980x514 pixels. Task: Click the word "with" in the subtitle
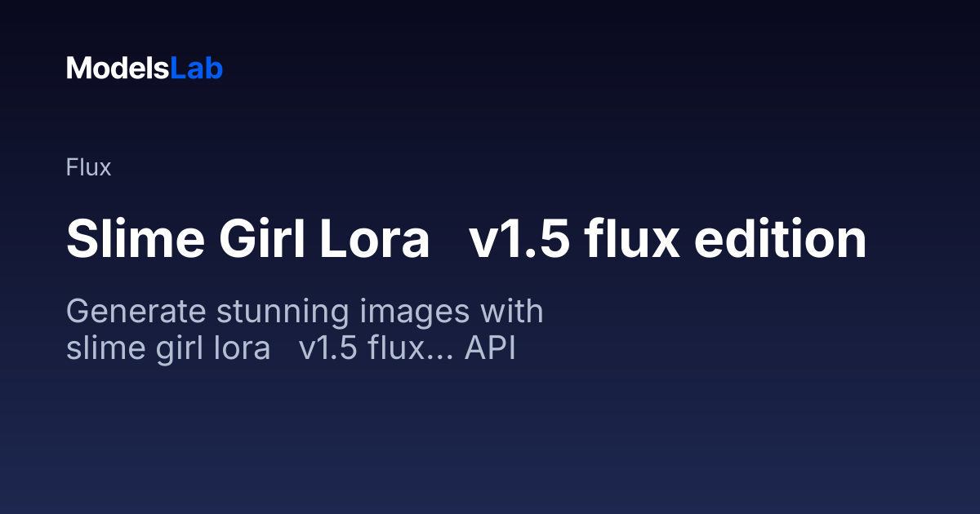[512, 312]
